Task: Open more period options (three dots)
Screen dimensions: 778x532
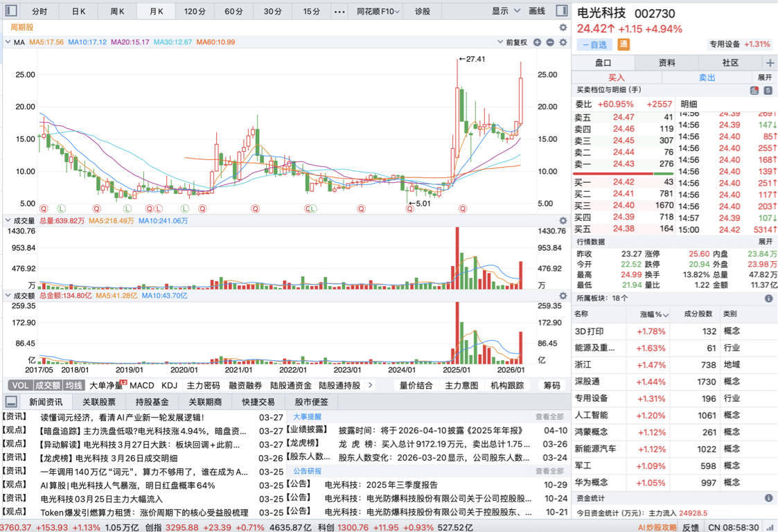Action: tap(339, 11)
